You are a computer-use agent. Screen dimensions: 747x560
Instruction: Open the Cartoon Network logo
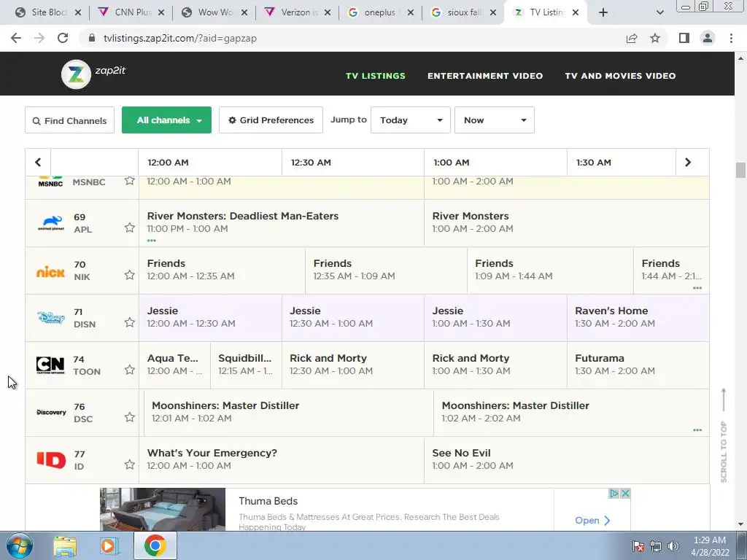50,365
